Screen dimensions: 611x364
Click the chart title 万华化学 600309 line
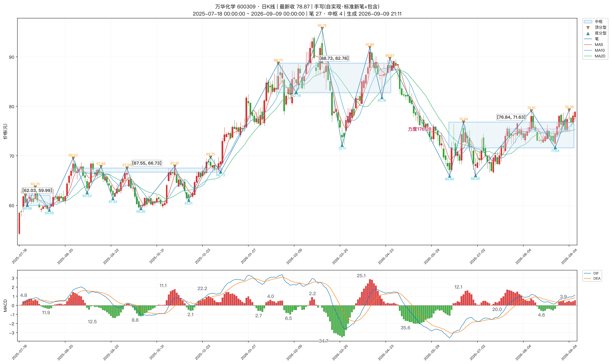(x=297, y=7)
